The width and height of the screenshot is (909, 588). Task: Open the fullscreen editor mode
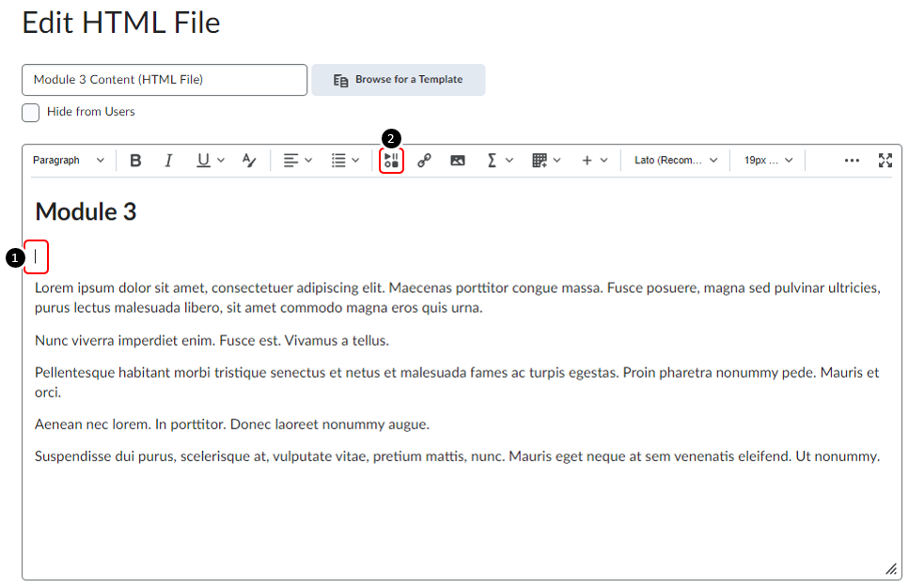tap(885, 161)
